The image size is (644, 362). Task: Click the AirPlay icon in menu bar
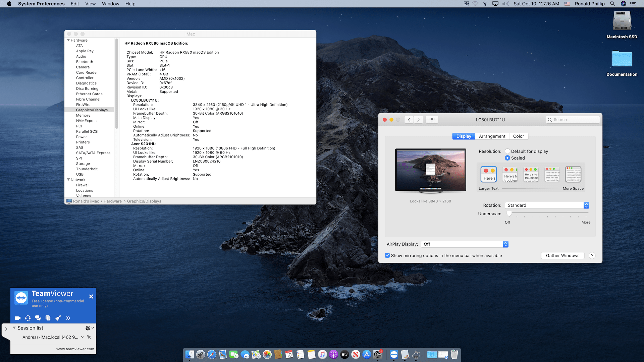click(495, 4)
